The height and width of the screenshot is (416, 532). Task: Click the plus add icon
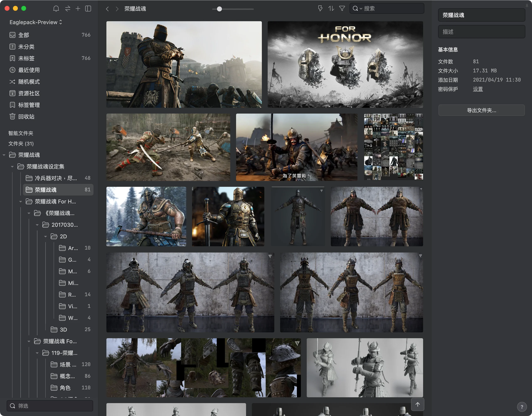click(x=78, y=9)
